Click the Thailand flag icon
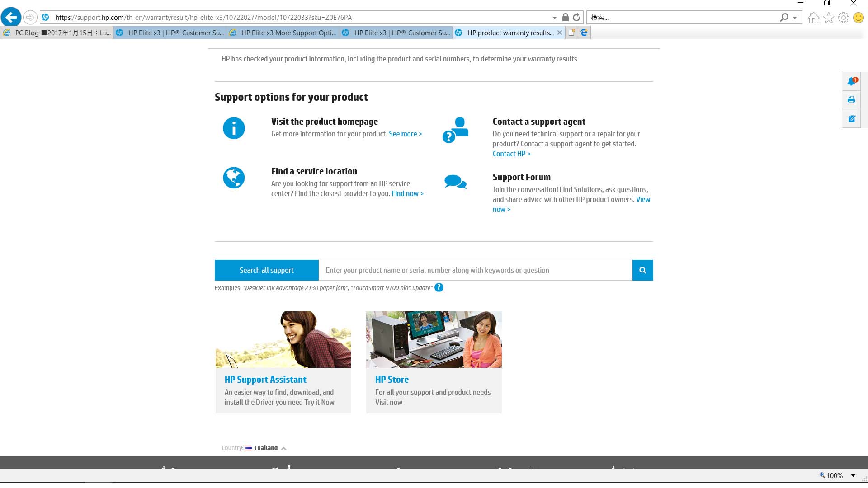This screenshot has width=868, height=488. pyautogui.click(x=249, y=448)
